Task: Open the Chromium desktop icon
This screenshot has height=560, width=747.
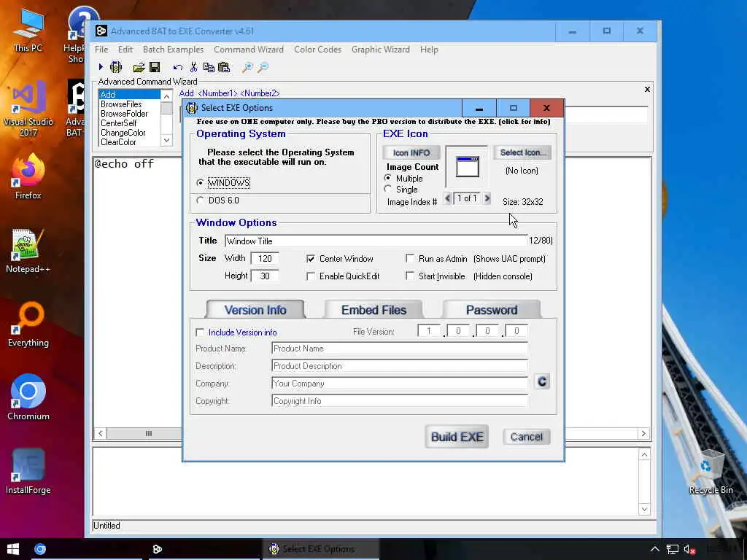Action: coord(28,397)
